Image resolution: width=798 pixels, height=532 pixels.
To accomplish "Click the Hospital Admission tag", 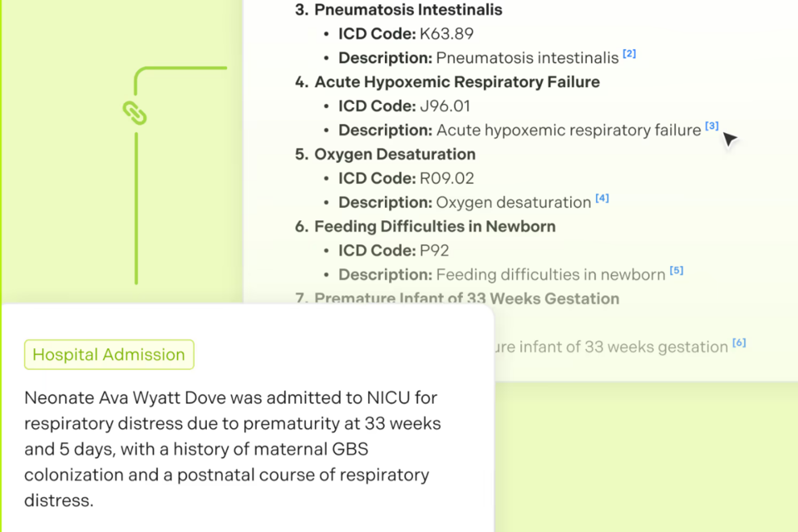I will point(109,354).
